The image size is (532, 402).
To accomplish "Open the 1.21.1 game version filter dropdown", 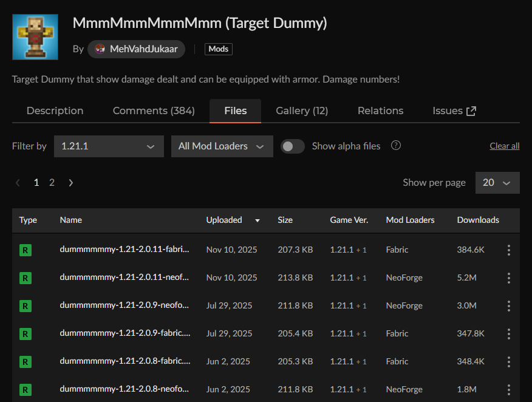I will tap(109, 146).
